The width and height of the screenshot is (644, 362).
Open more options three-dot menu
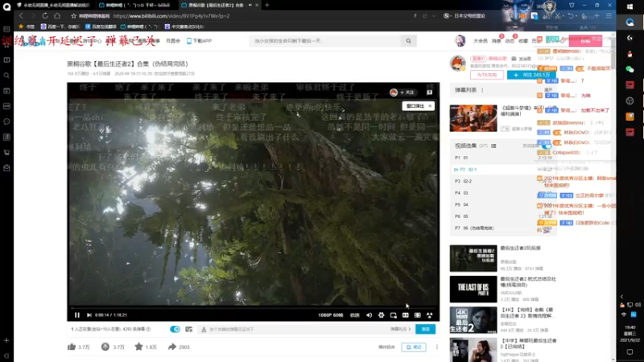(x=436, y=348)
